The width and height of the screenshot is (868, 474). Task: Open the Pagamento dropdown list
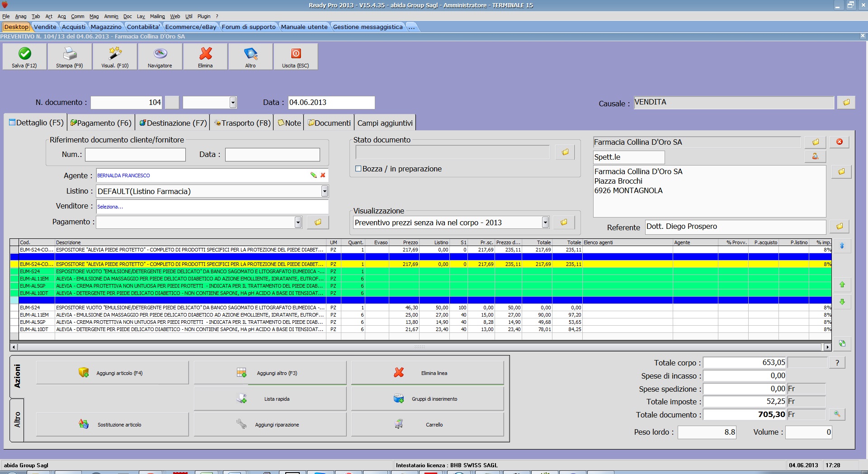298,222
